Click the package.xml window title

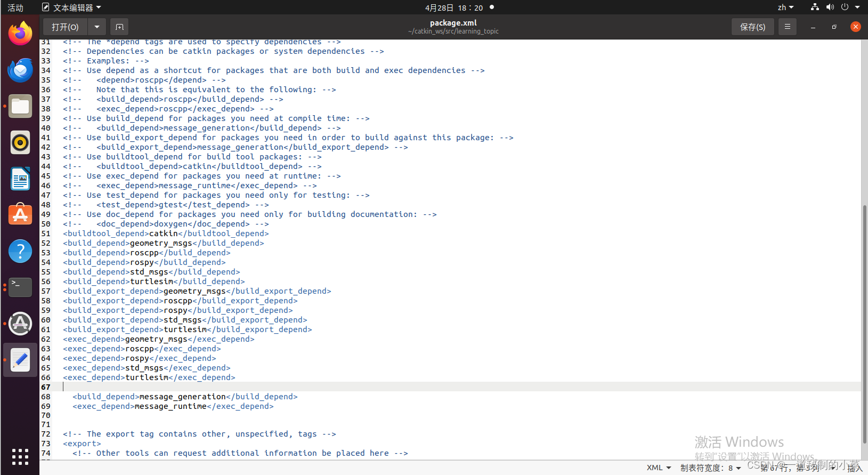click(453, 22)
